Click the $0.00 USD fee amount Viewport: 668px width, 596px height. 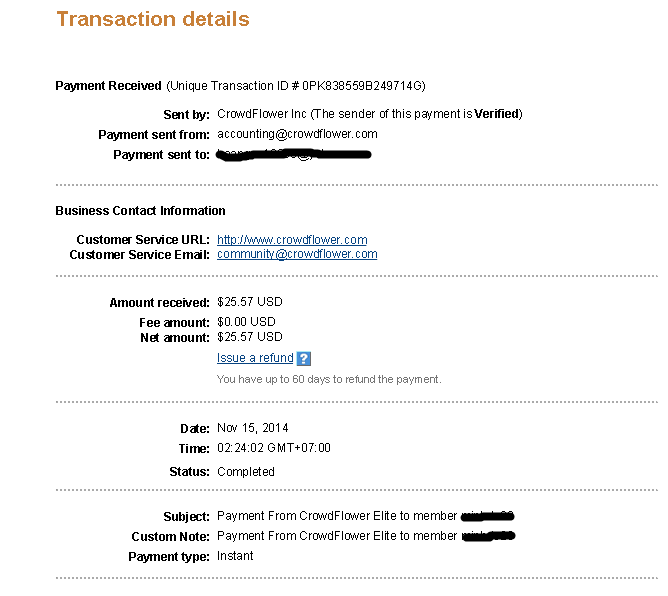246,322
